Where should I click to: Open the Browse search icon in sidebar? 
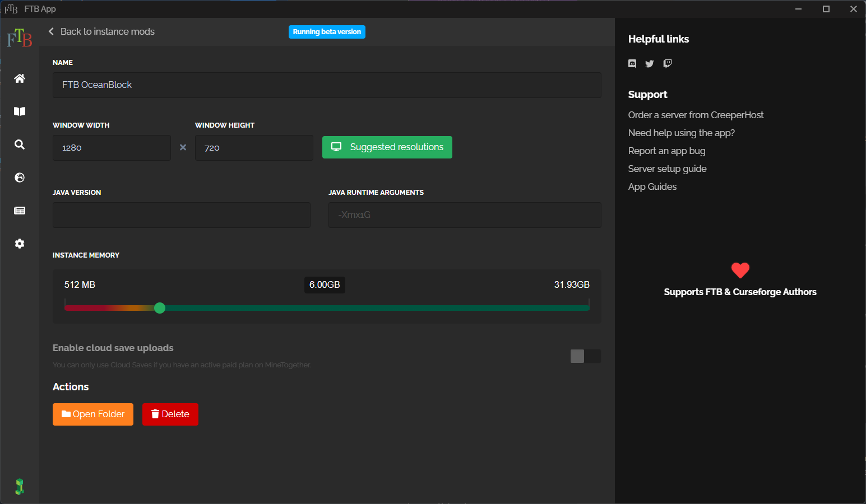pos(20,144)
